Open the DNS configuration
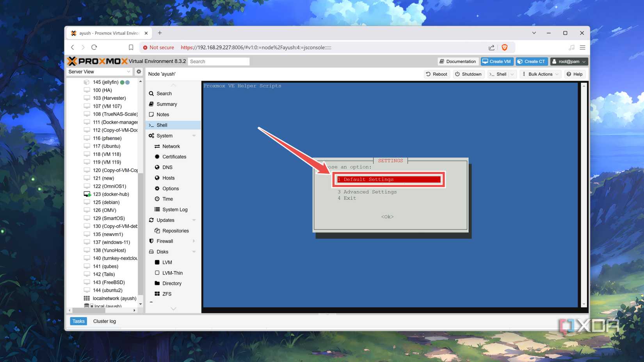The width and height of the screenshot is (644, 362). coord(168,167)
